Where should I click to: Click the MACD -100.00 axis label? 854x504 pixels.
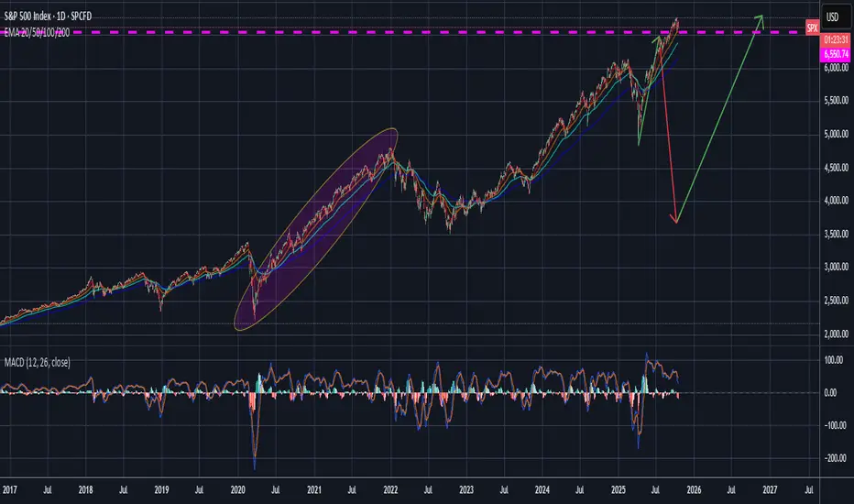click(835, 425)
